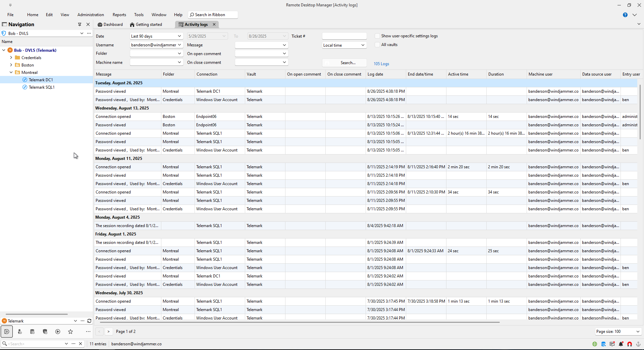The width and height of the screenshot is (644, 350).
Task: Expand the ribbon chevron at top right
Action: 634,15
